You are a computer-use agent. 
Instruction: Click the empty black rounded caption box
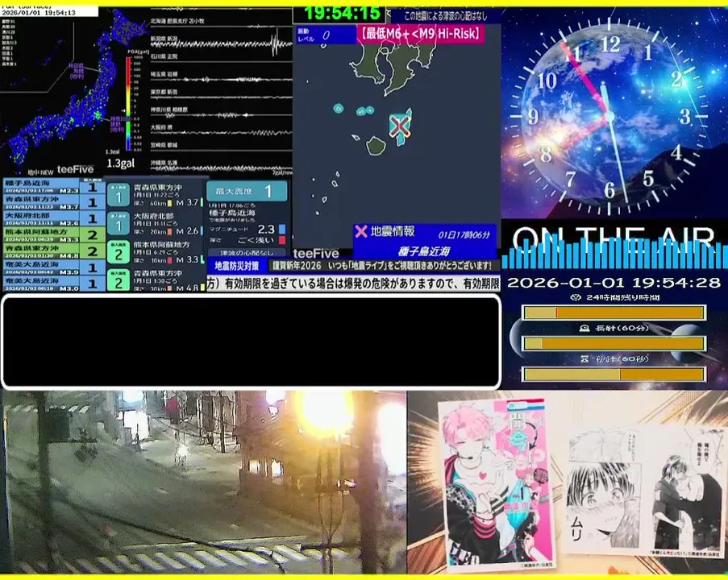252,342
